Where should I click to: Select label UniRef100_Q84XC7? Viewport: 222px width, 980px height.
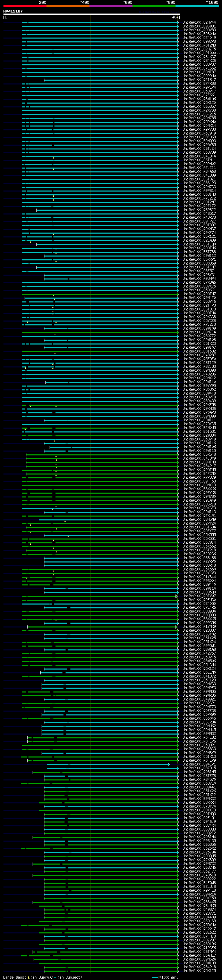tap(199, 57)
